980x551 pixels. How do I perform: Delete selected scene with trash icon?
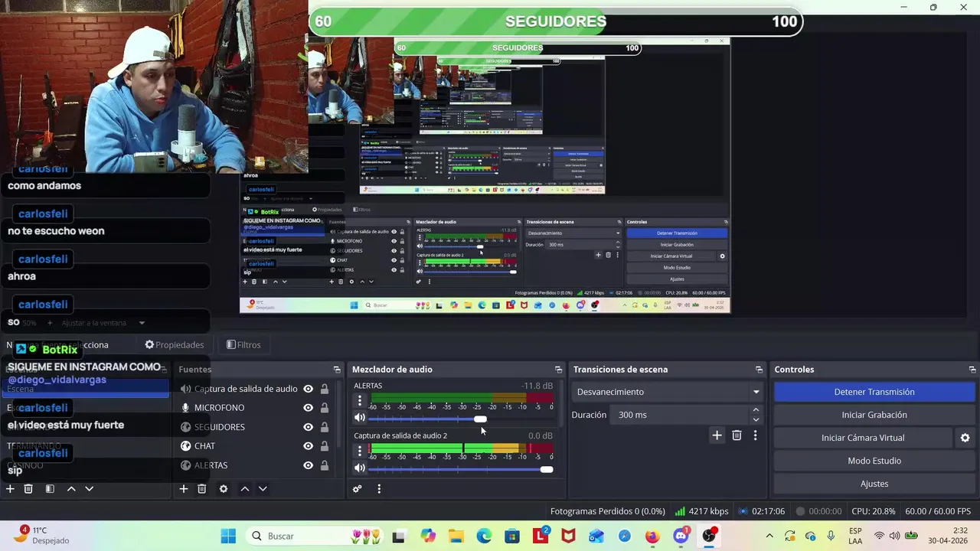28,489
